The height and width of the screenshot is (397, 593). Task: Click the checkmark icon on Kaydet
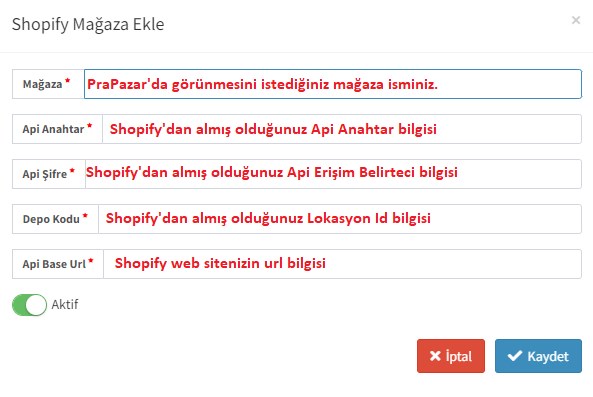pyautogui.click(x=515, y=356)
